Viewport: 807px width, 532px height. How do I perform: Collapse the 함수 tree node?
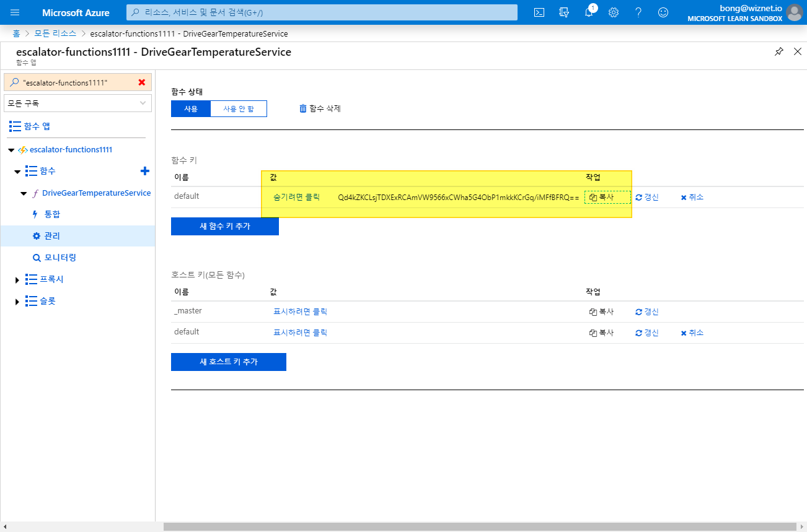pos(17,172)
